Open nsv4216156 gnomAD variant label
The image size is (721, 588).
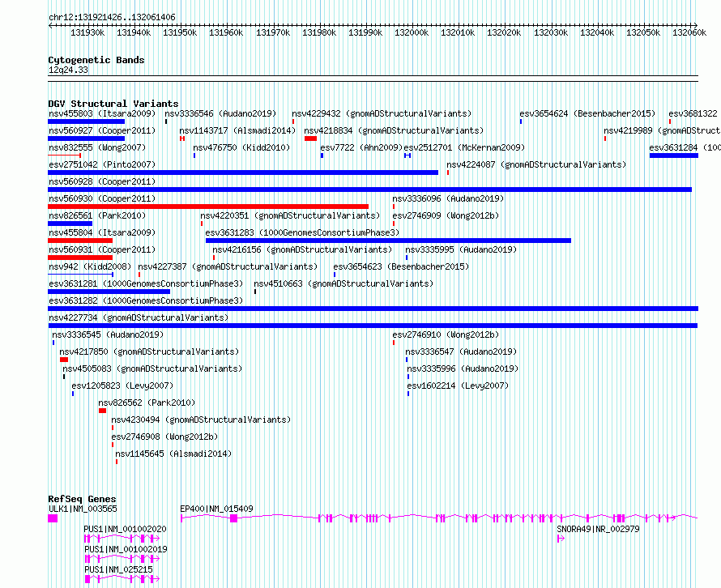302,249
